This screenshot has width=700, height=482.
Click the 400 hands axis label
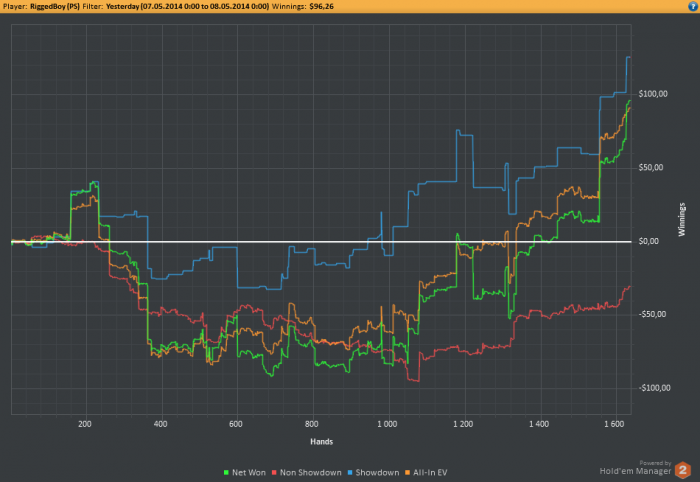coord(161,424)
